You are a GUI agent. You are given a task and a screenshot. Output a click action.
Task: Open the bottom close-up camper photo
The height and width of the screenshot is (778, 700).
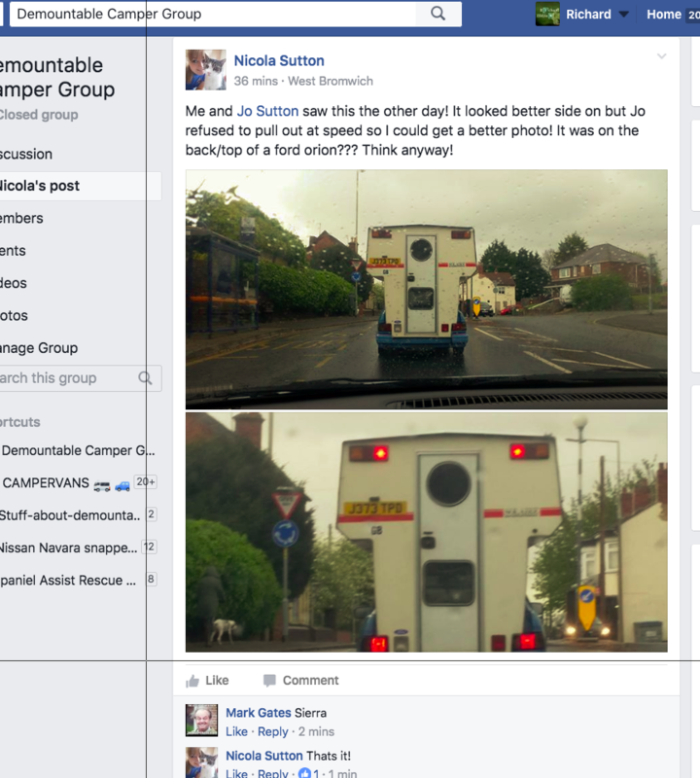pos(426,532)
